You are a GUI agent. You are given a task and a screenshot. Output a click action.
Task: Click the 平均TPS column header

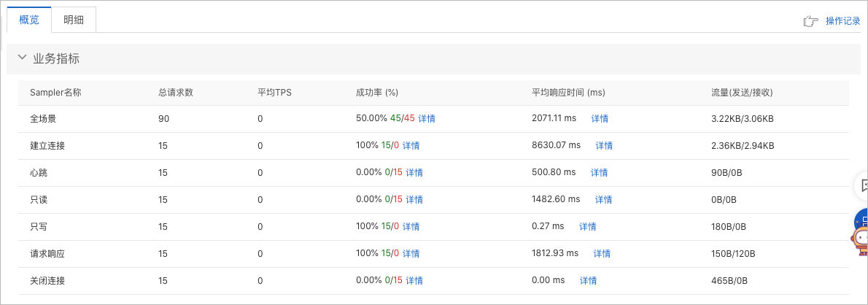click(x=274, y=93)
